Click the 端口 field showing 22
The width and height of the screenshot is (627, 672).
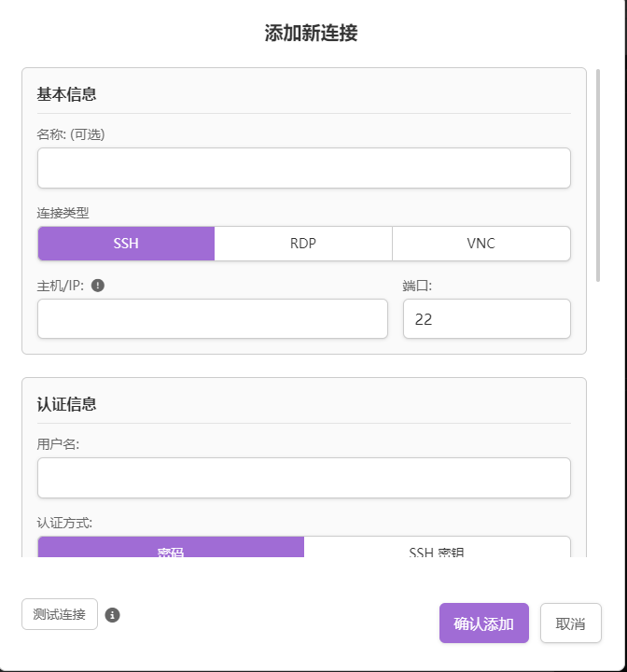point(486,319)
